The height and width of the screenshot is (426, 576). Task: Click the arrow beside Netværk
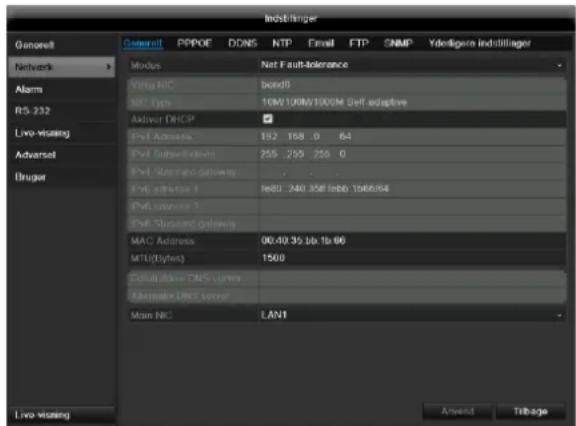(x=108, y=67)
